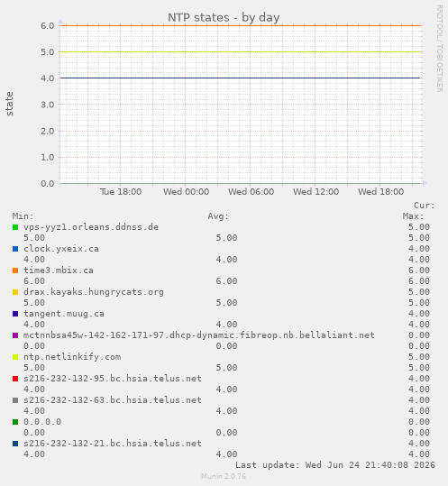Click the red s216-232-132-95 legend swatch
Image resolution: width=448 pixels, height=486 pixels.
[x=15, y=379]
